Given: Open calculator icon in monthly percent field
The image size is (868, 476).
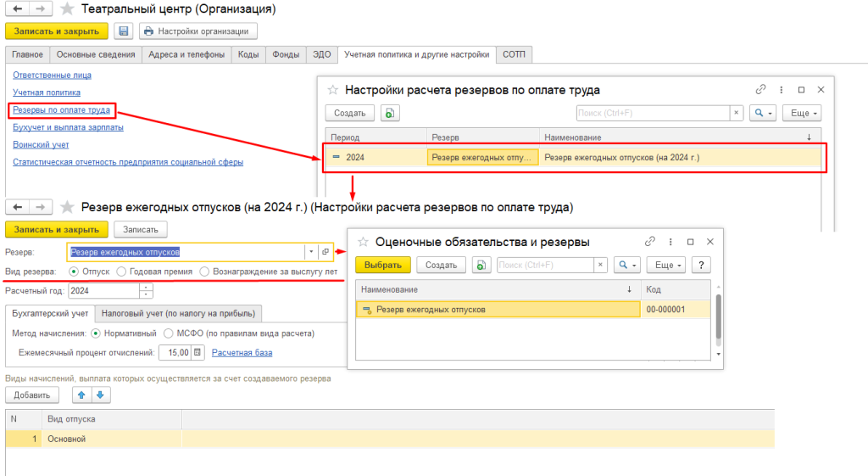Looking at the screenshot, I should pyautogui.click(x=198, y=353).
